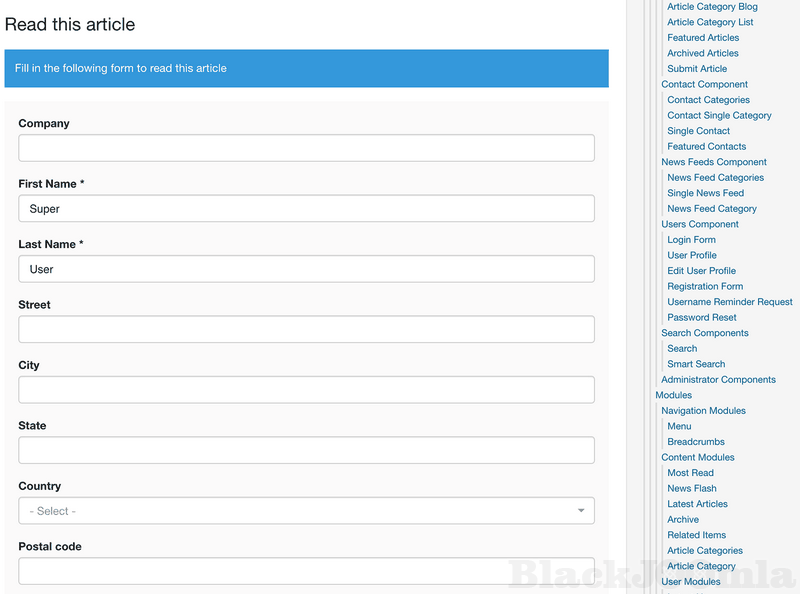Open News Feeds Component menu item
800x594 pixels.
pos(713,162)
